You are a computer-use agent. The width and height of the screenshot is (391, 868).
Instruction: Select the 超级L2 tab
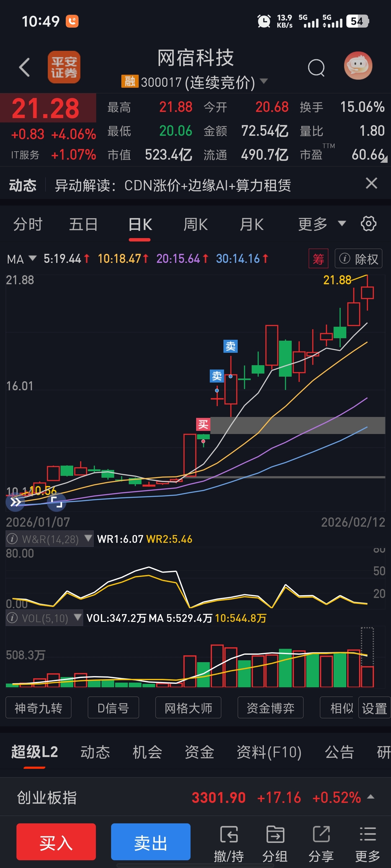[x=34, y=752]
